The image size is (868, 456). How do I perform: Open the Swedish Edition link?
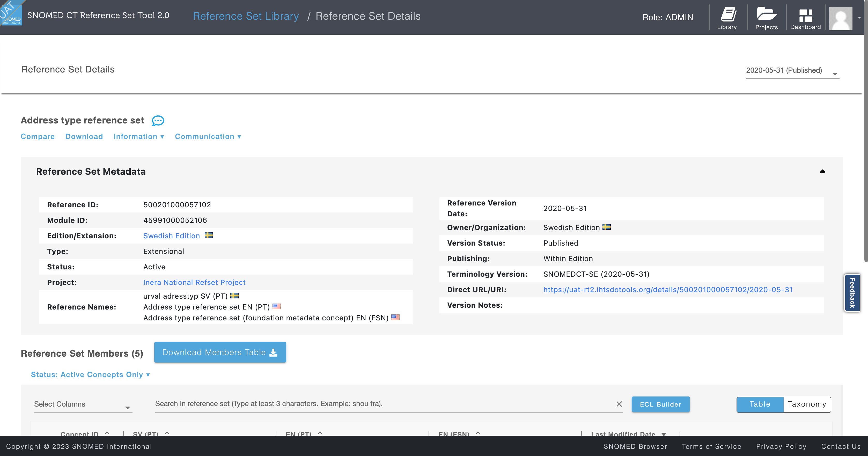[172, 236]
